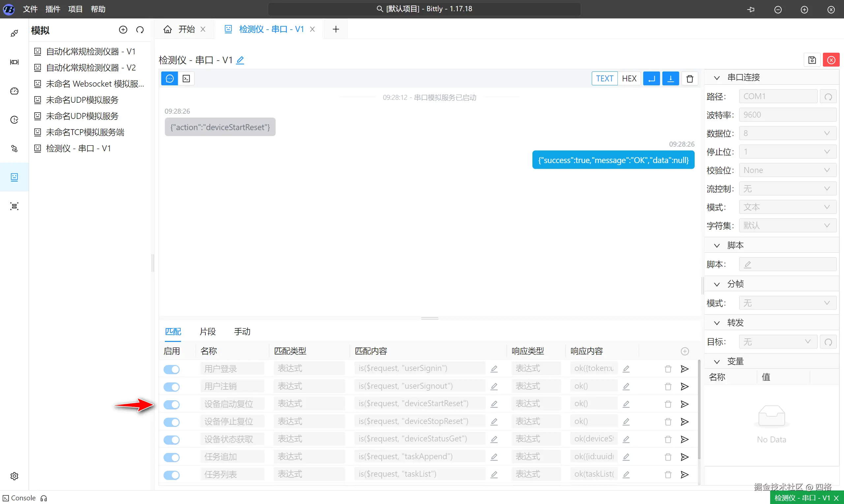Viewport: 844px width, 504px height.
Task: Open settings gear in left sidebar
Action: click(x=14, y=476)
